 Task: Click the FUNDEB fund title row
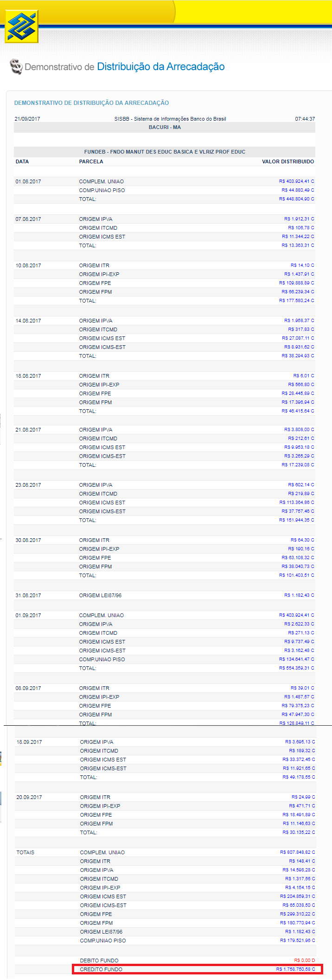(x=165, y=152)
